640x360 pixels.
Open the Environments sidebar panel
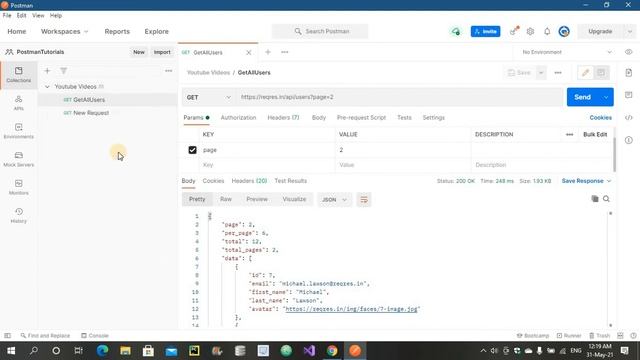click(19, 131)
